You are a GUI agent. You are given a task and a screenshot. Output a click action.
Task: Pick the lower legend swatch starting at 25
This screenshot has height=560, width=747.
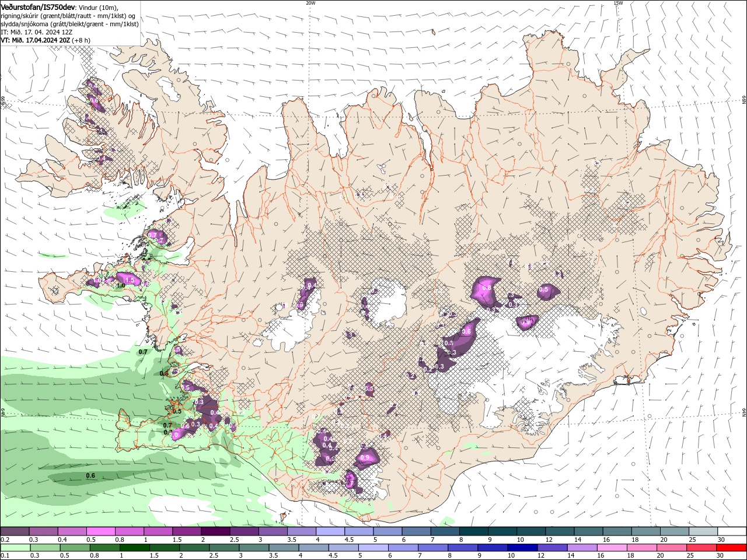[x=701, y=547]
